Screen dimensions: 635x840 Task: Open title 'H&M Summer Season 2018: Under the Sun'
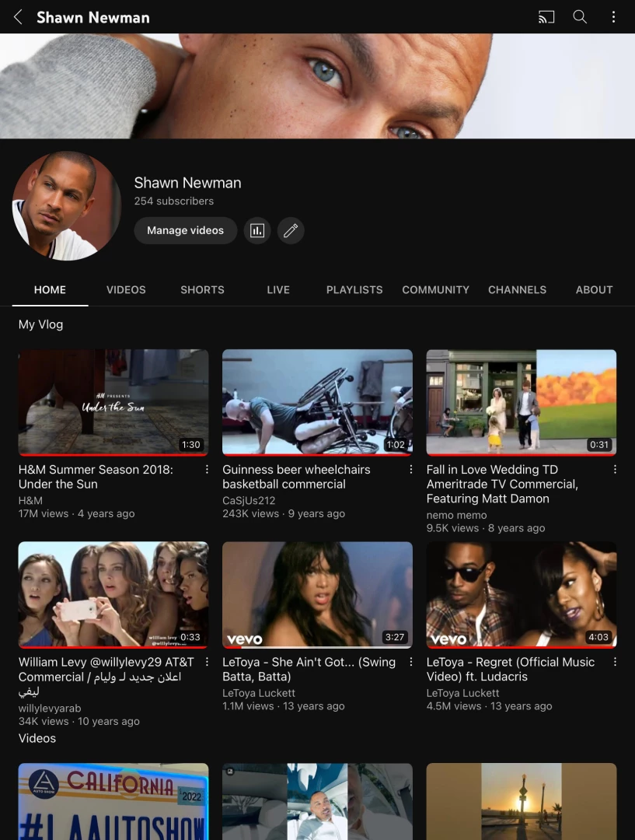click(x=96, y=477)
